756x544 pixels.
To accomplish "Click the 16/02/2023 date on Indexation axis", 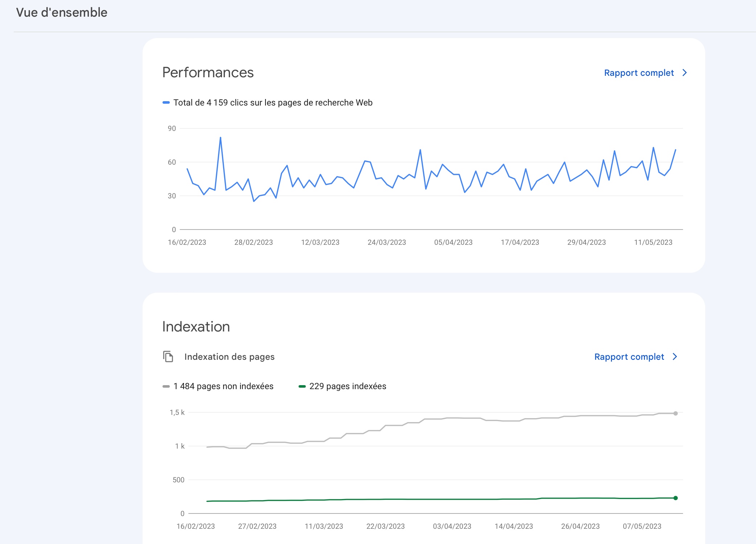I will (x=196, y=526).
